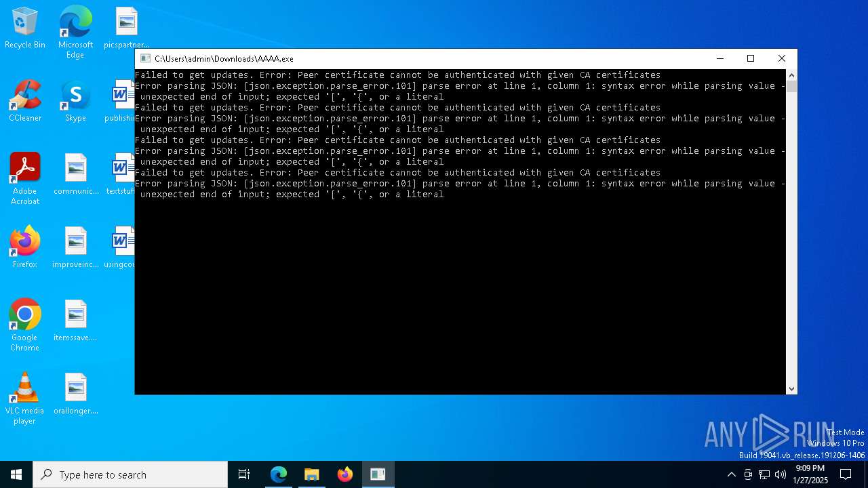Viewport: 868px width, 488px height.
Task: Open VLC media player desktop shortcut
Action: click(x=25, y=399)
